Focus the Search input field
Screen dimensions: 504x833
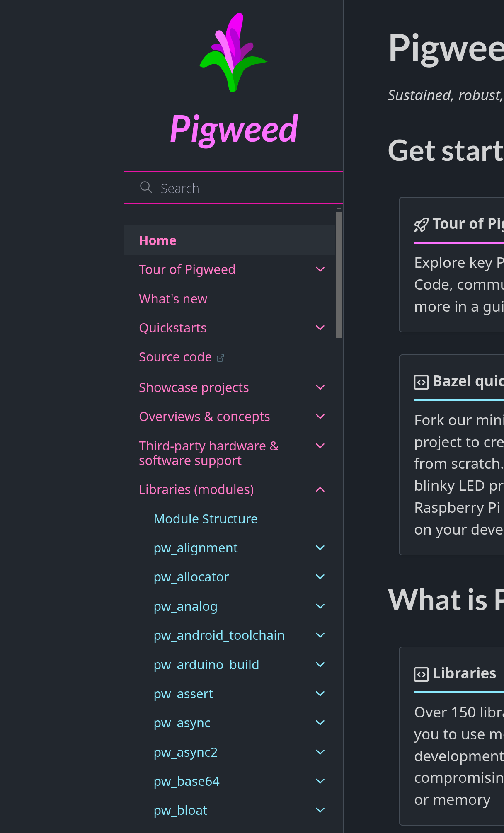click(234, 188)
